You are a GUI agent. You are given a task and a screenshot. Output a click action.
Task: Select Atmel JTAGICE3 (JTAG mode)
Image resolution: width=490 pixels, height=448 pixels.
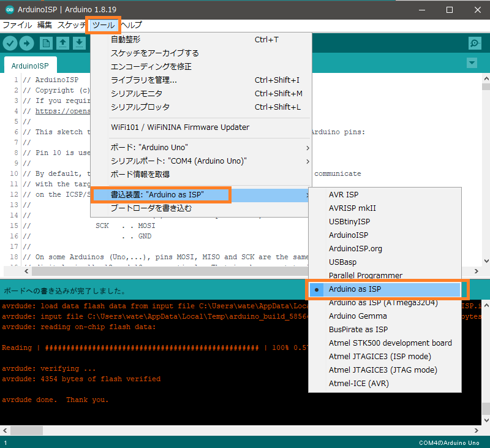[x=385, y=370]
